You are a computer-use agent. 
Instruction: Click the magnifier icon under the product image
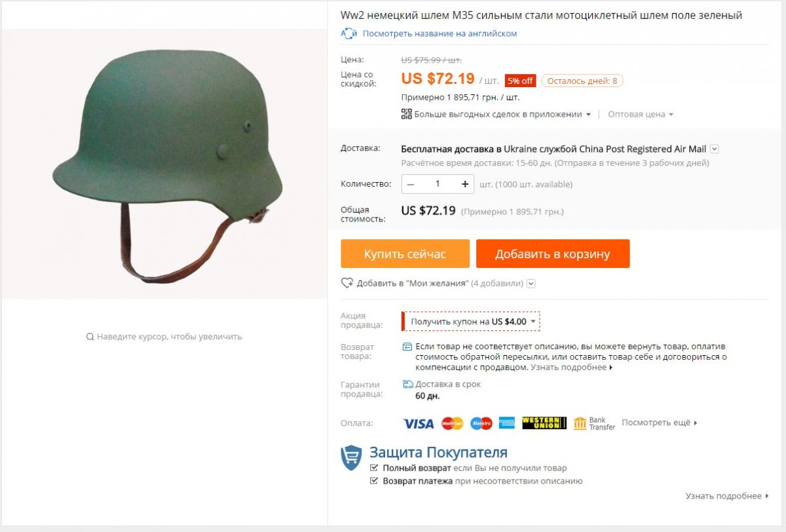(90, 337)
